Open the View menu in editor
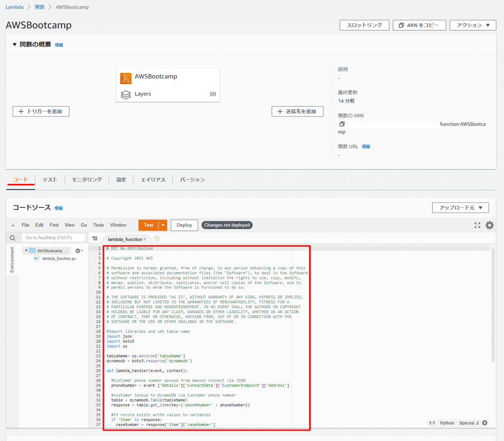The width and height of the screenshot is (504, 441). click(69, 225)
